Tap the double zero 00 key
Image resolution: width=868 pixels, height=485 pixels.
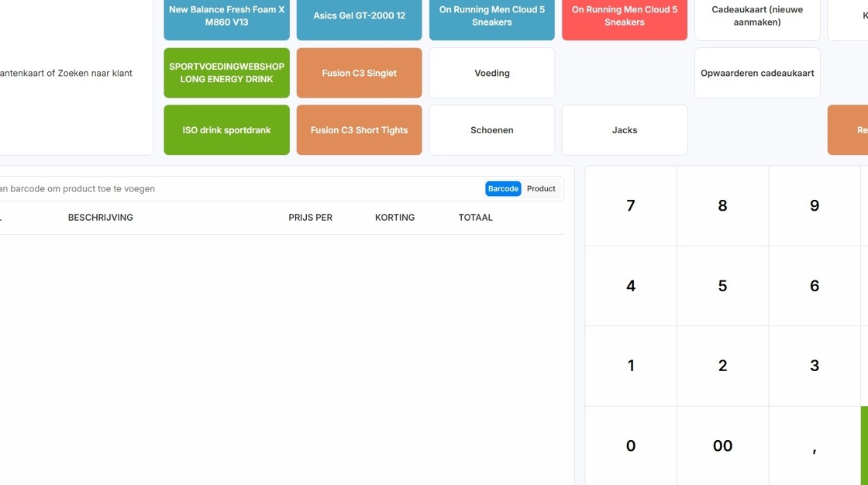tap(722, 445)
